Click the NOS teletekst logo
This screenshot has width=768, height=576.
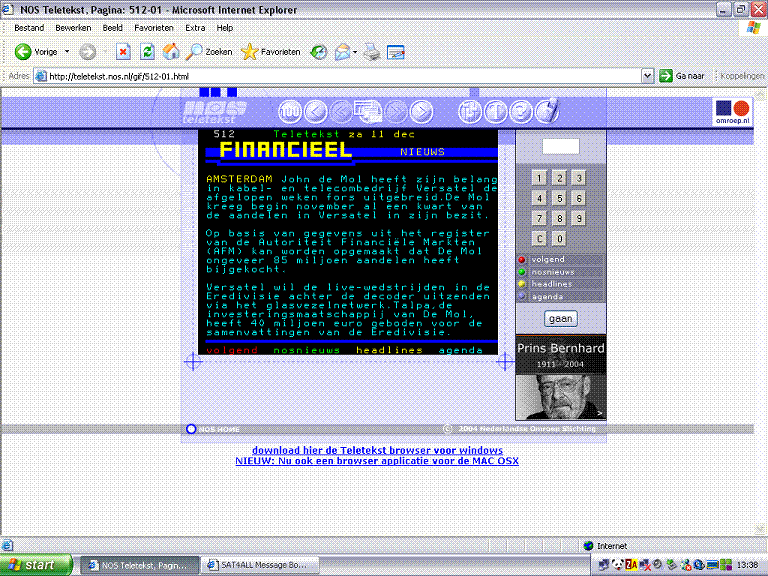pyautogui.click(x=214, y=112)
